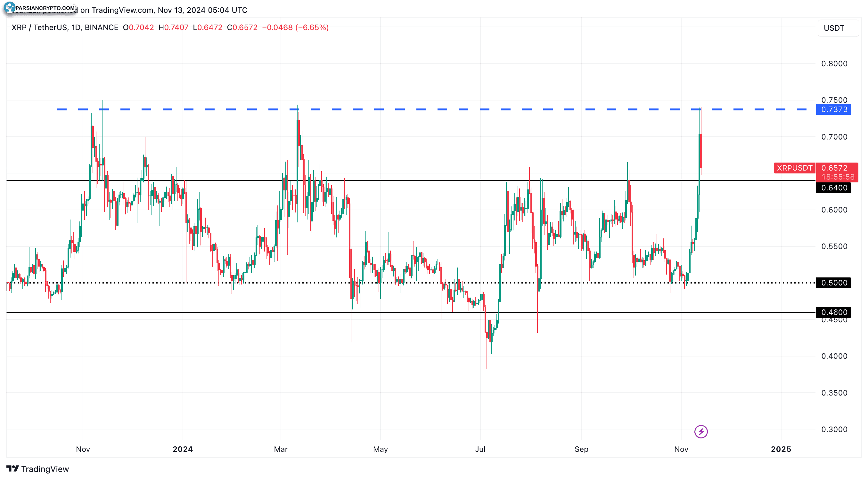This screenshot has height=480, width=868.
Task: Click the Jul label on time axis
Action: 480,449
